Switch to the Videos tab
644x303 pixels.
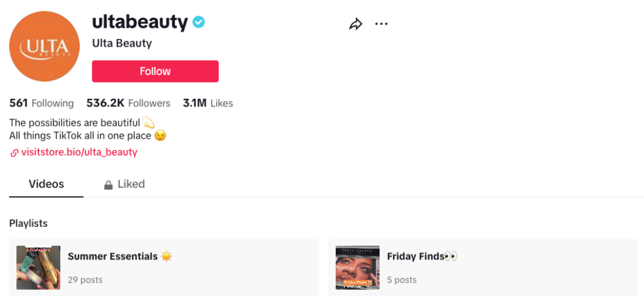(x=47, y=184)
